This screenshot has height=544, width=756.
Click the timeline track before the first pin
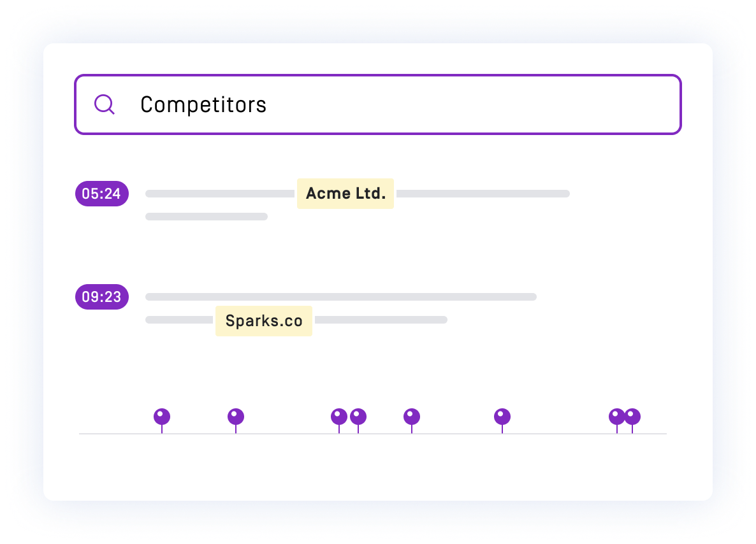click(x=116, y=434)
